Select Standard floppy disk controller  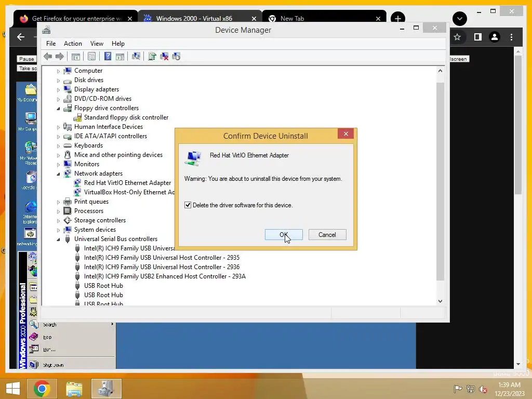coord(126,117)
